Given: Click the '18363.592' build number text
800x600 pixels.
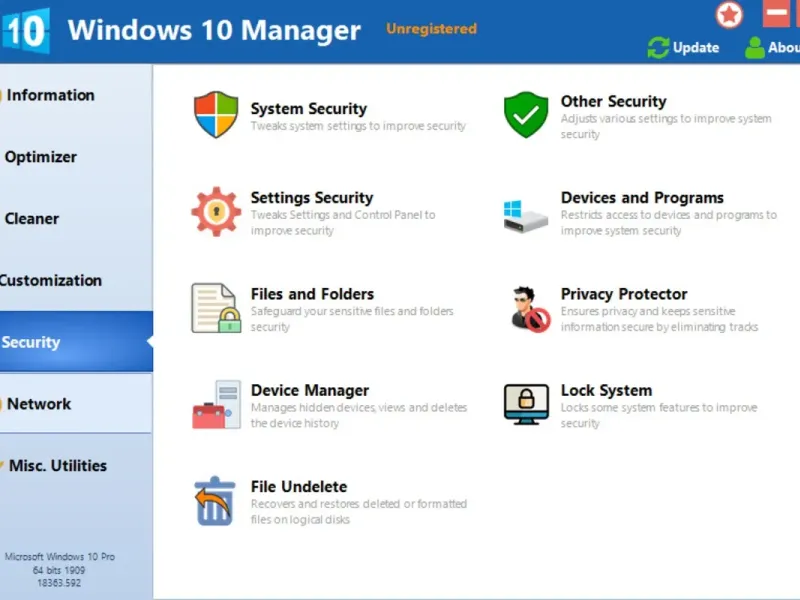Looking at the screenshot, I should tap(59, 583).
